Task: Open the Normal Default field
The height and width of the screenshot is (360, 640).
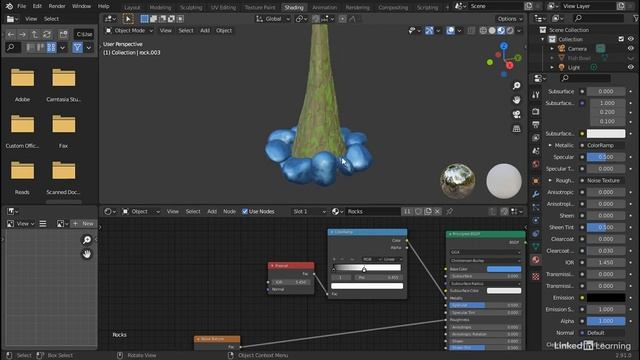Action: pyautogui.click(x=606, y=333)
